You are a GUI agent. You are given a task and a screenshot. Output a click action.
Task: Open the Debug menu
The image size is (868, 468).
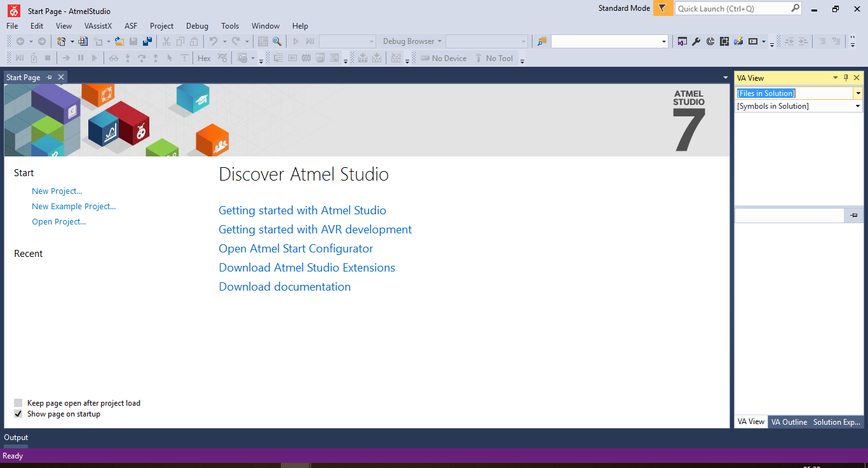click(197, 26)
